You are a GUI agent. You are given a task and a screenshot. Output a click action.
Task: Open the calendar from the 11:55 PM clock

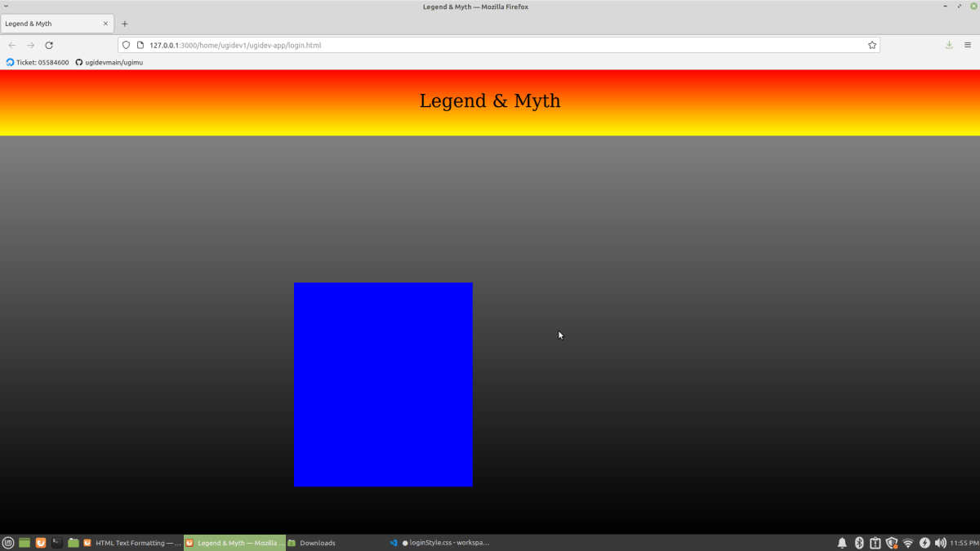(964, 543)
